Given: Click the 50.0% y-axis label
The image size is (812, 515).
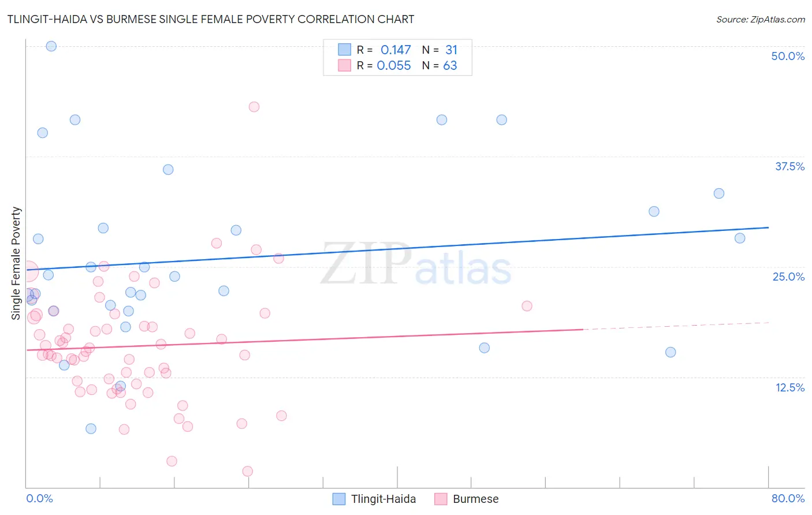Looking at the screenshot, I should point(788,56).
